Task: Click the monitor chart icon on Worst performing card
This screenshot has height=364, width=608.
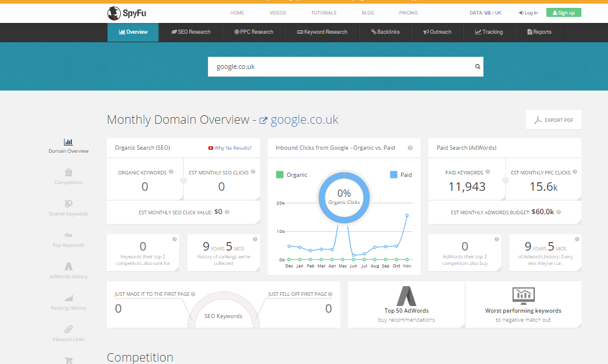Action: point(523,296)
